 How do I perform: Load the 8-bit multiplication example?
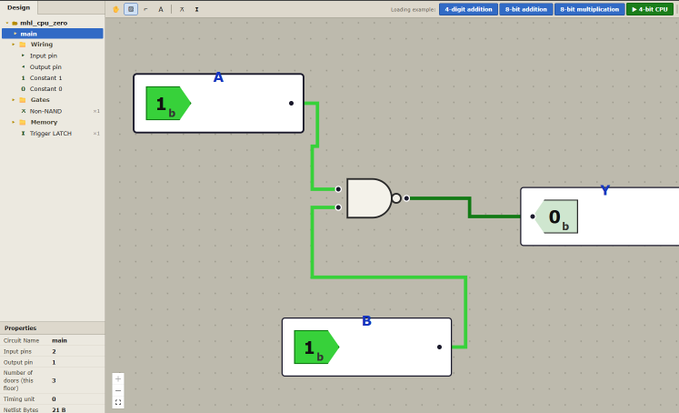click(x=589, y=9)
